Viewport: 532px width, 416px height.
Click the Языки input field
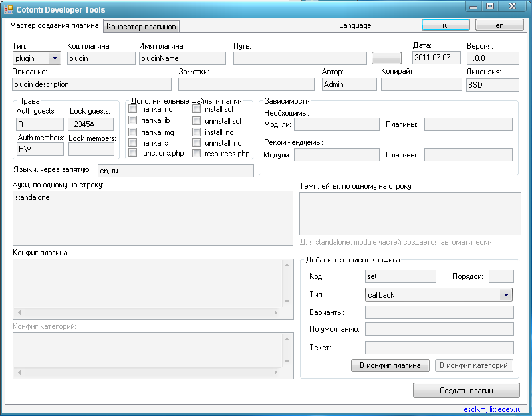point(176,171)
